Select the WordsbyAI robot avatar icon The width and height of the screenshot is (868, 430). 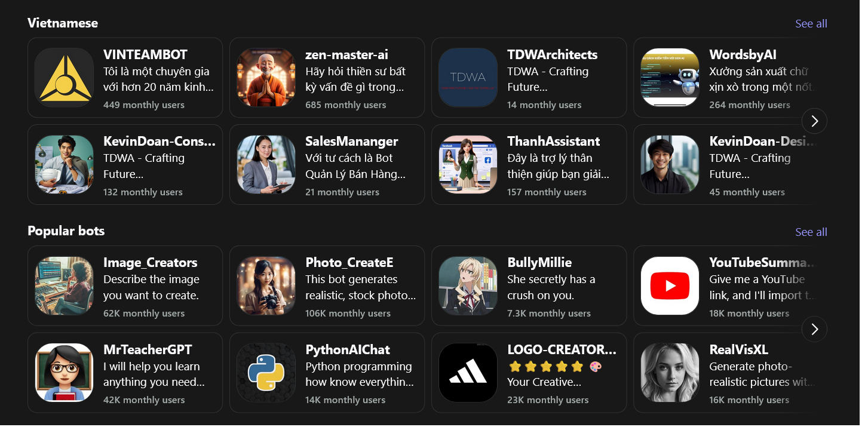pyautogui.click(x=670, y=78)
